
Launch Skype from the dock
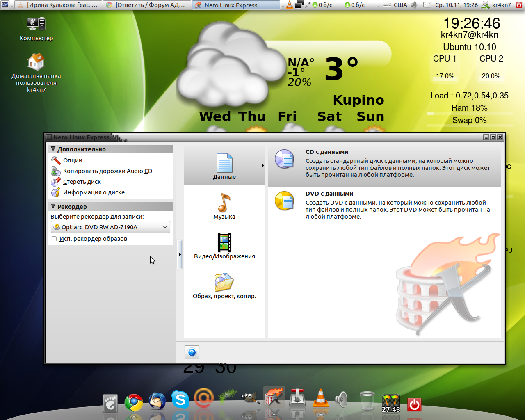click(x=180, y=400)
